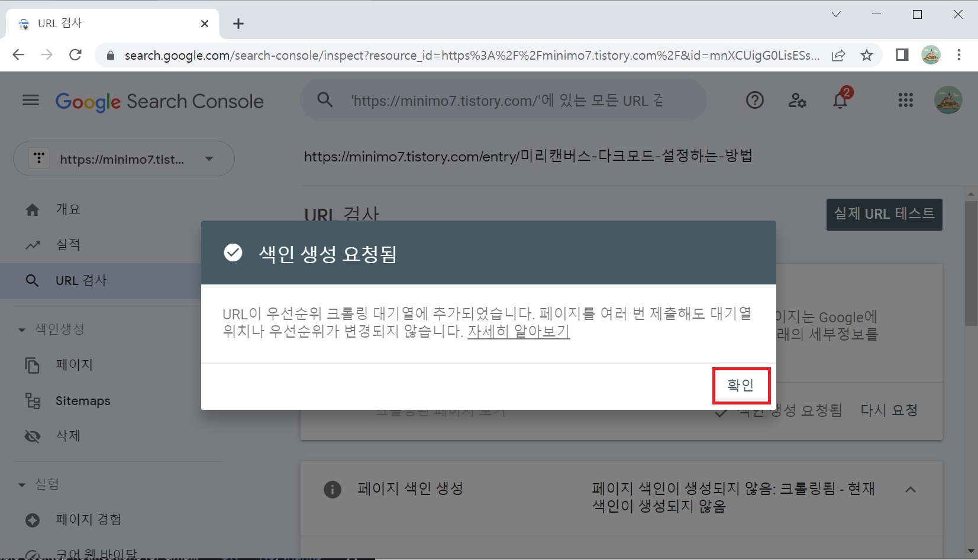Go forward in the browser
This screenshot has width=978, height=560.
tap(47, 55)
